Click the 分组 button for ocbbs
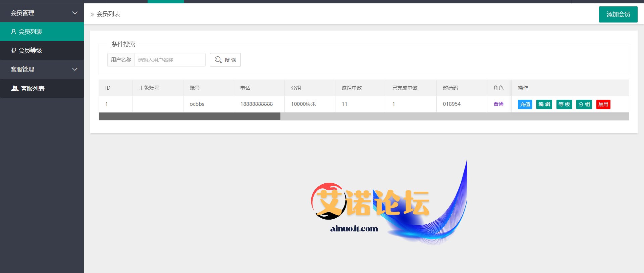The width and height of the screenshot is (644, 273). click(x=584, y=104)
